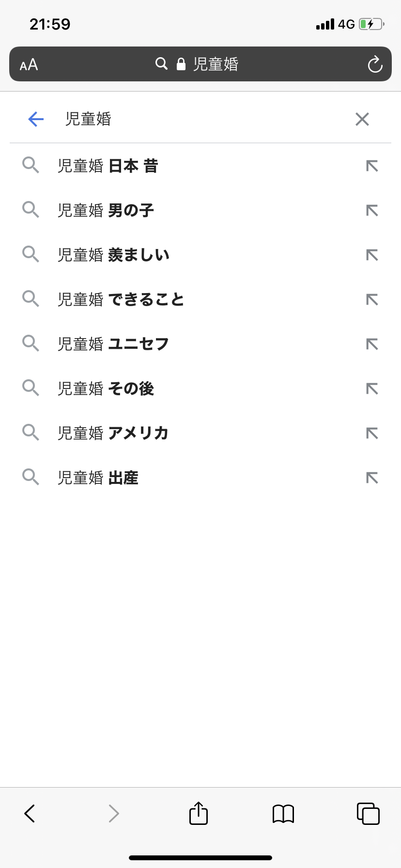Select the 児童婚 その後 suggestion
401x868 pixels.
pos(106,389)
